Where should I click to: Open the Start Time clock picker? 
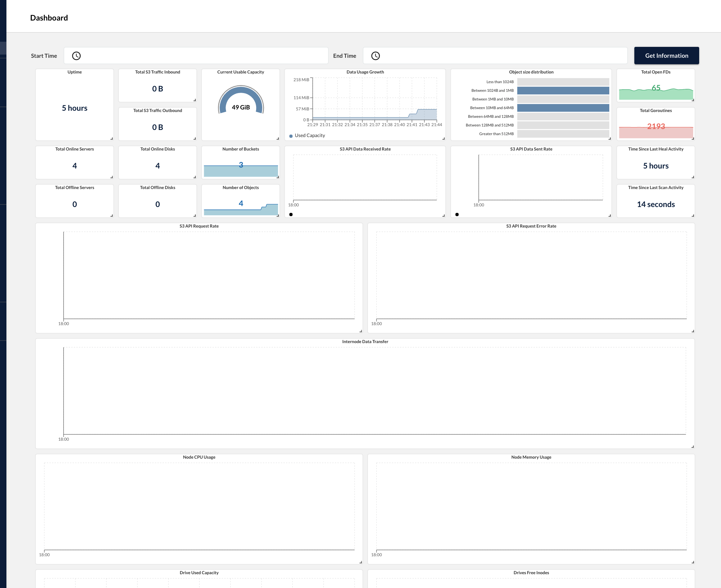[77, 56]
